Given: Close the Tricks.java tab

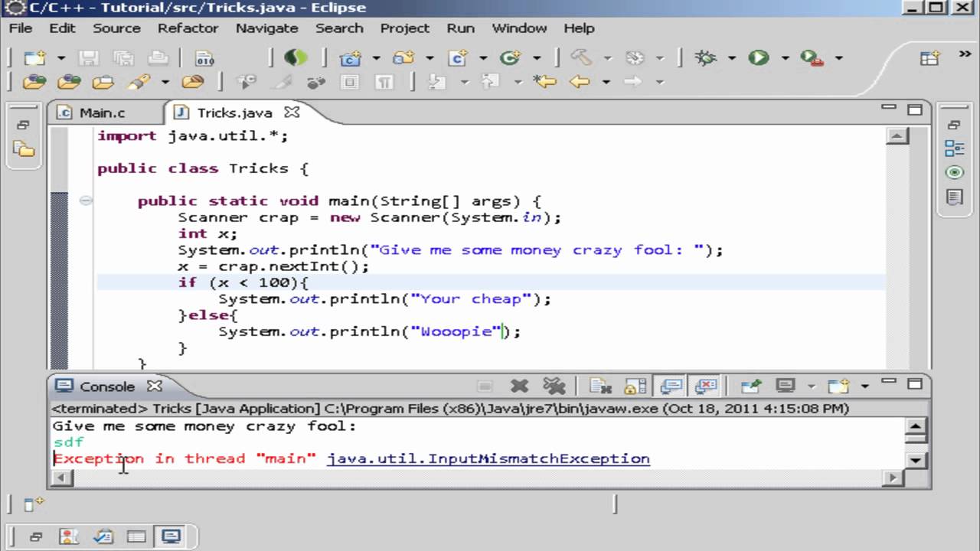Looking at the screenshot, I should (291, 112).
